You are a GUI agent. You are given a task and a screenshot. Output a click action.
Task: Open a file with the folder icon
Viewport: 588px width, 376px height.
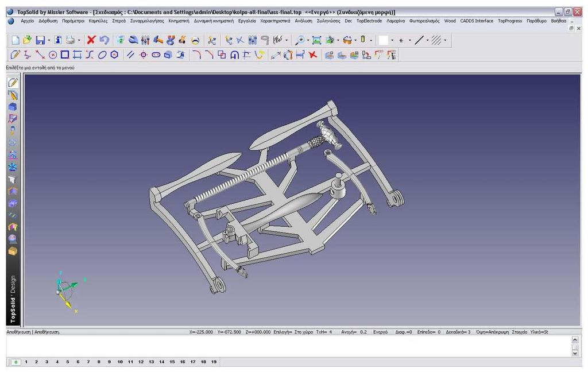point(27,40)
